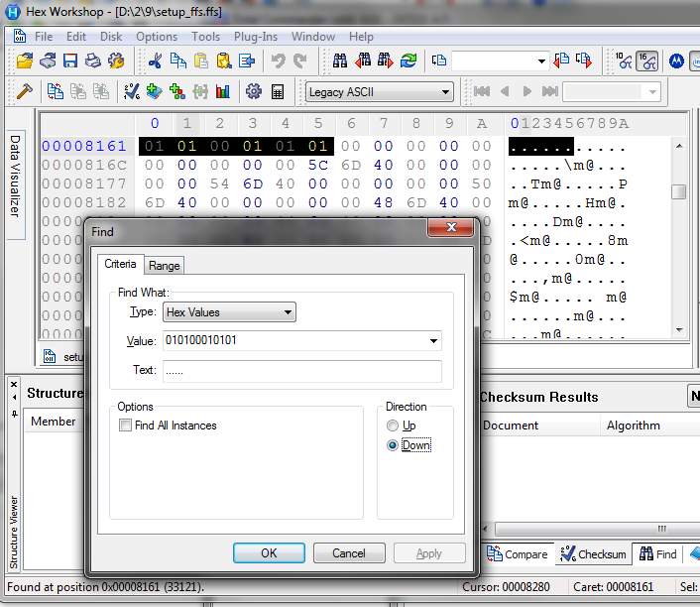This screenshot has height=607, width=700.
Task: Click Find Next binoculars with right arrow
Action: pos(386,61)
